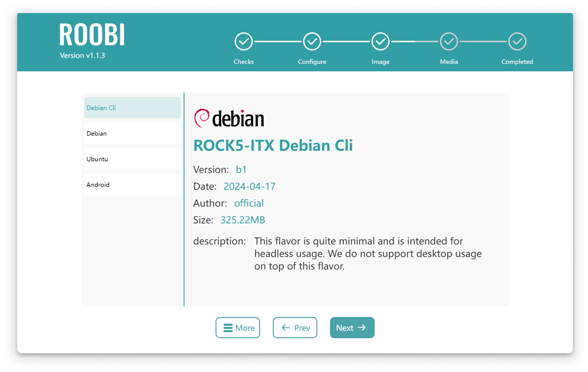Go back with the Prev button
The width and height of the screenshot is (588, 372).
point(295,327)
